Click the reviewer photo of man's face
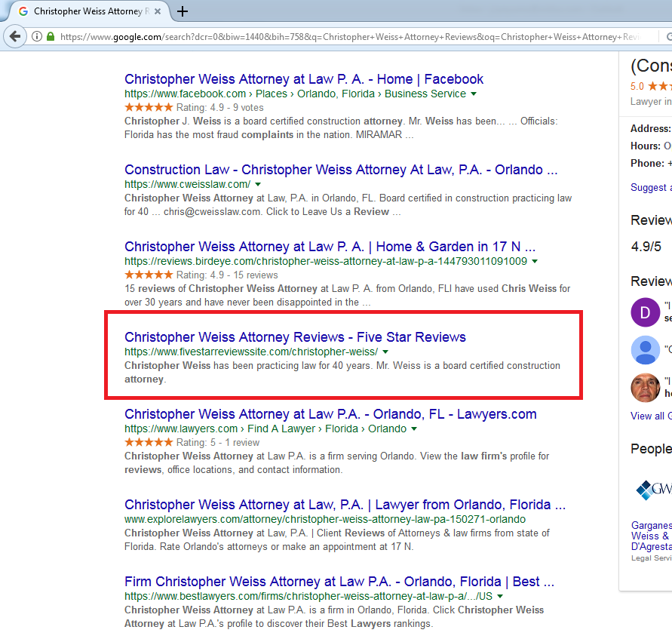This screenshot has width=672, height=639. point(645,388)
